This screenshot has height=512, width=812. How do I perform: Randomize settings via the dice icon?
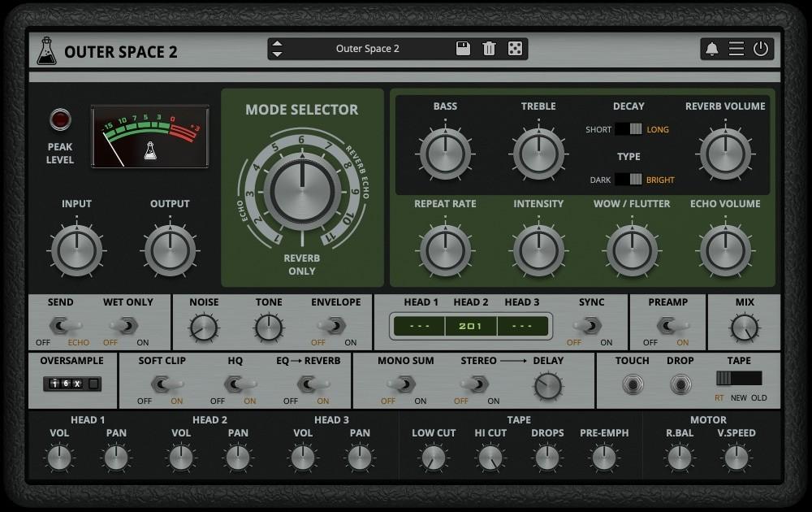pyautogui.click(x=514, y=49)
